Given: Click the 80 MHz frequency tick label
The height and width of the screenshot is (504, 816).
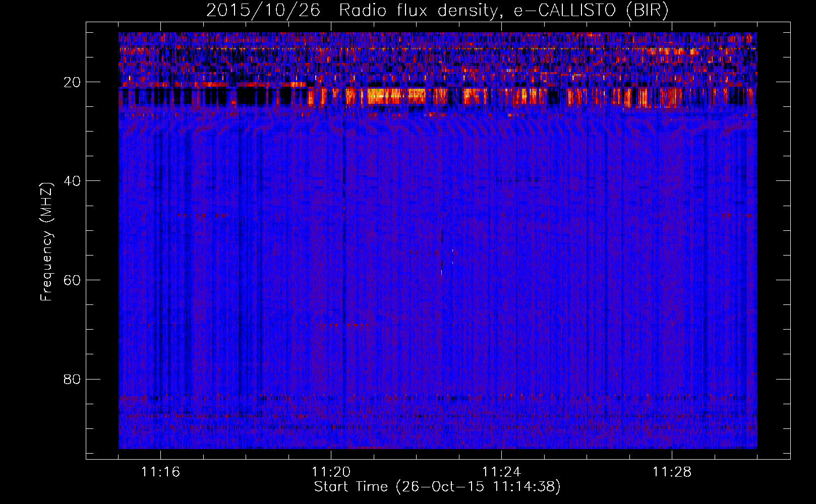Looking at the screenshot, I should pyautogui.click(x=73, y=379).
